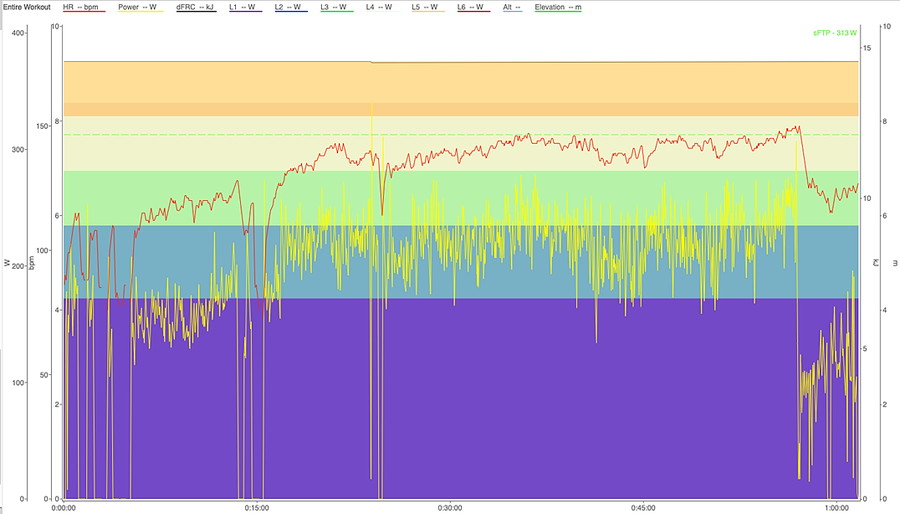This screenshot has height=514, width=900.
Task: Toggle the dFRC kJ legend series
Action: (x=197, y=7)
